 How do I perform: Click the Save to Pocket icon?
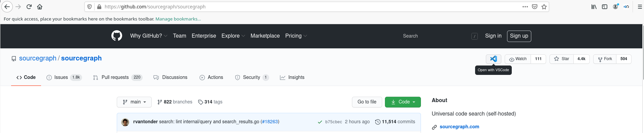pyautogui.click(x=535, y=7)
